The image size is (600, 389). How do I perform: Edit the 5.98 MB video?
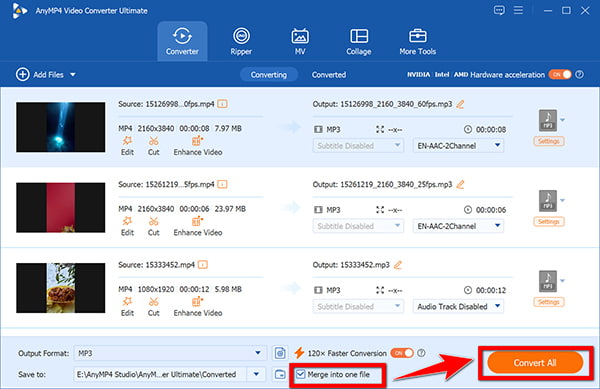127,306
